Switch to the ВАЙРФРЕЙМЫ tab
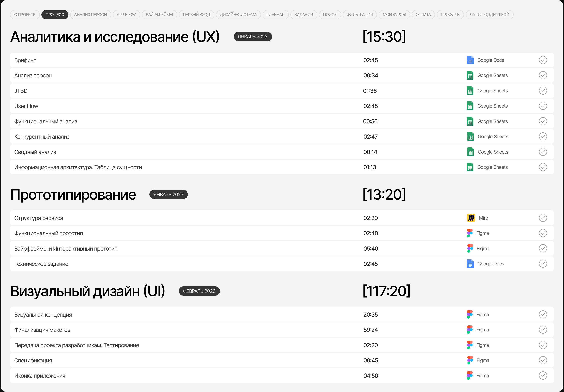This screenshot has width=564, height=392. pyautogui.click(x=159, y=15)
